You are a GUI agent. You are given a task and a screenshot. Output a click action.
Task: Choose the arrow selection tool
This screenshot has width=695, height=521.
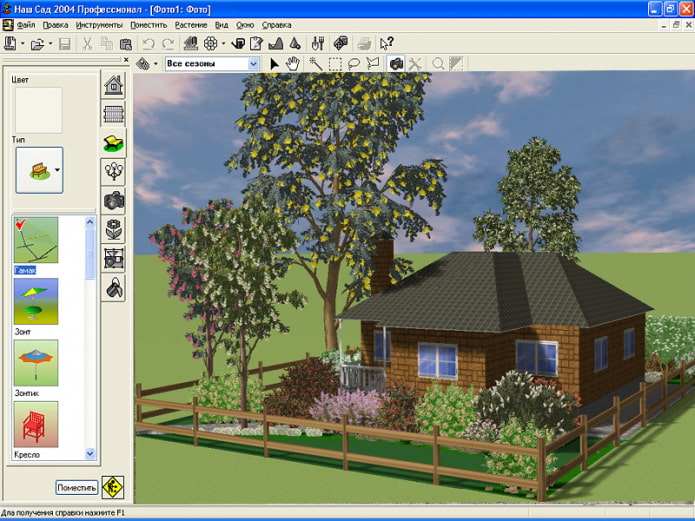[274, 64]
